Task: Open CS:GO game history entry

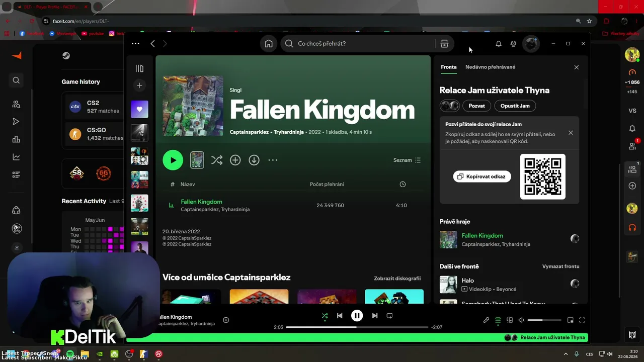Action: click(96, 134)
